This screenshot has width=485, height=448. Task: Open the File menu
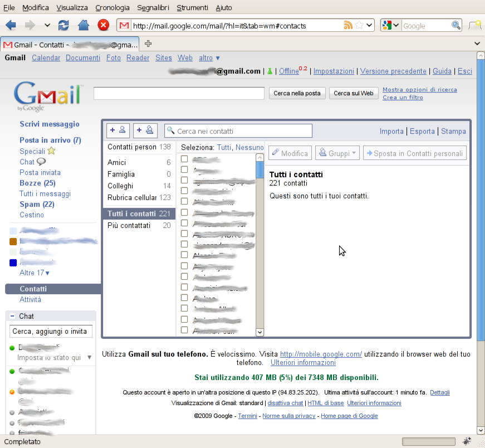(9, 7)
